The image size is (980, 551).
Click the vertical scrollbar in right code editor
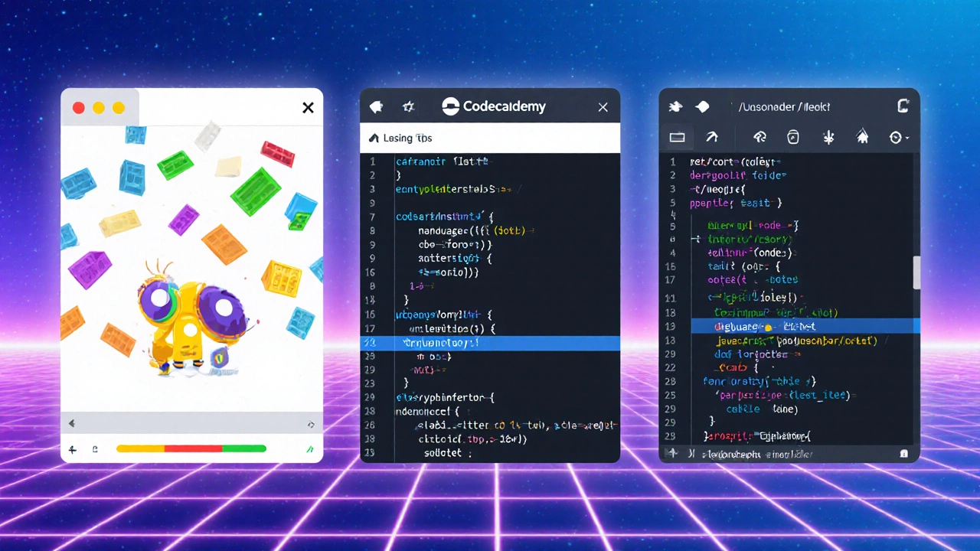916,273
